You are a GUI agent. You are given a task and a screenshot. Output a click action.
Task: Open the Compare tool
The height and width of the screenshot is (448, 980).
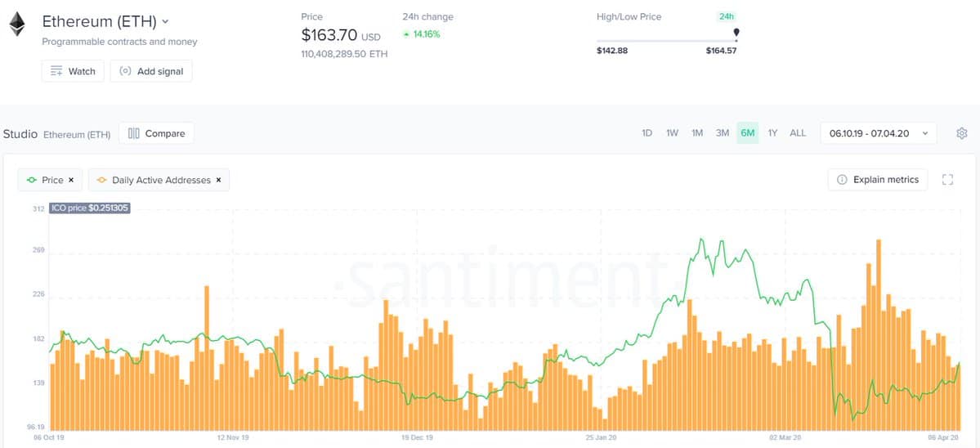point(156,133)
